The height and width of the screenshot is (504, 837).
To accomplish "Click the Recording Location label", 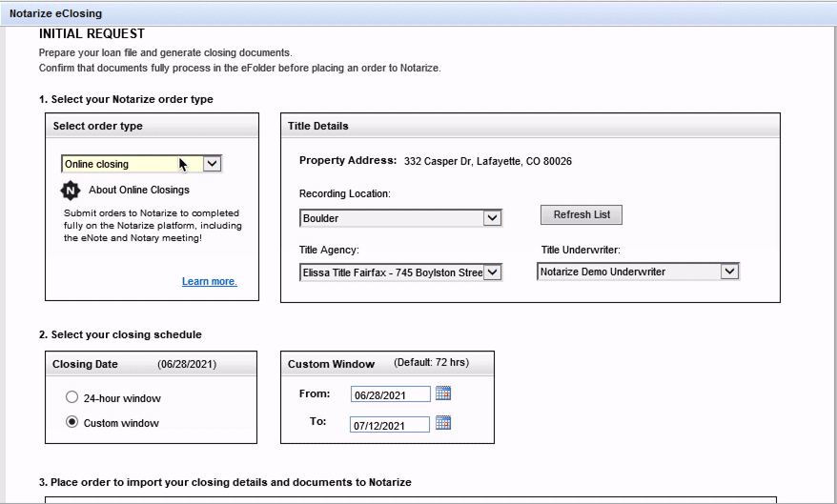I will coord(345,193).
